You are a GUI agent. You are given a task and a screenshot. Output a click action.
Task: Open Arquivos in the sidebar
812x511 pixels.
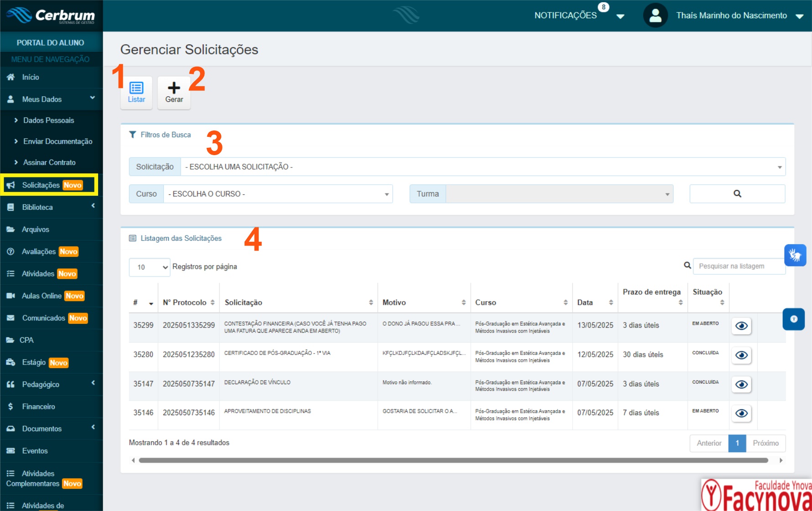pos(51,229)
